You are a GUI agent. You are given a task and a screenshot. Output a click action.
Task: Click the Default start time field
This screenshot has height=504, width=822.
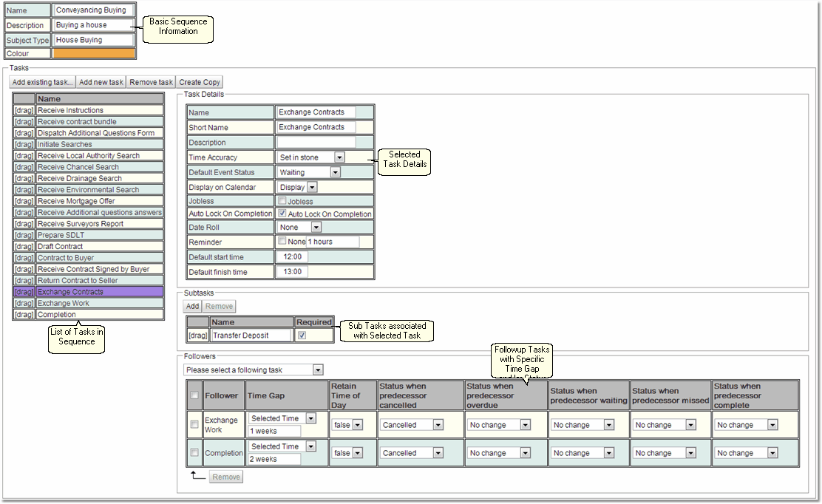click(x=292, y=257)
